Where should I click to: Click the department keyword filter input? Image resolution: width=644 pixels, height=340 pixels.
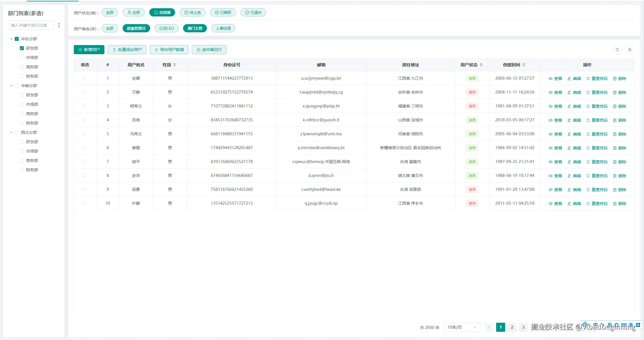[x=31, y=25]
